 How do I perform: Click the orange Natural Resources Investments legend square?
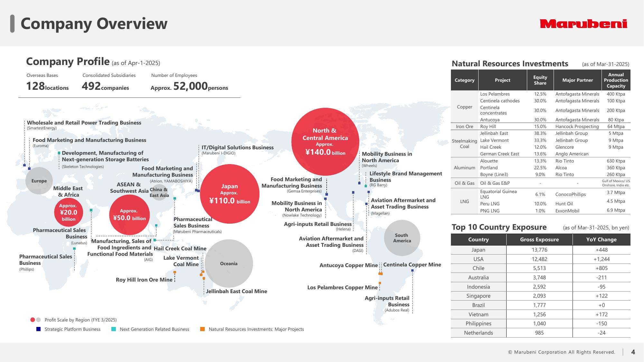coord(202,329)
